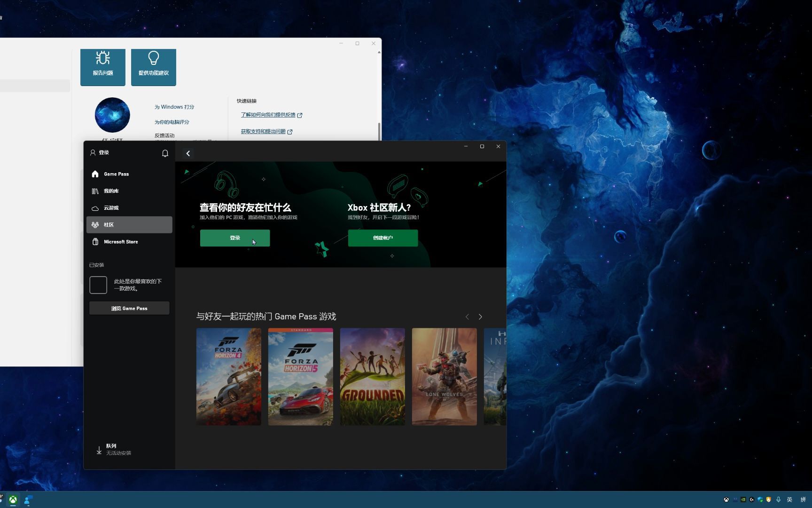Select 云游戏 cloud gaming section
The image size is (812, 508).
tap(129, 208)
